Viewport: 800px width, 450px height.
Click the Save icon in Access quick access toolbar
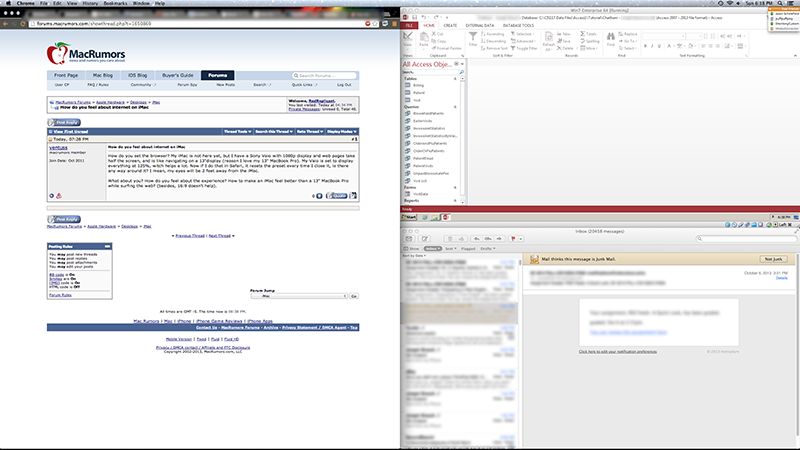(x=414, y=17)
